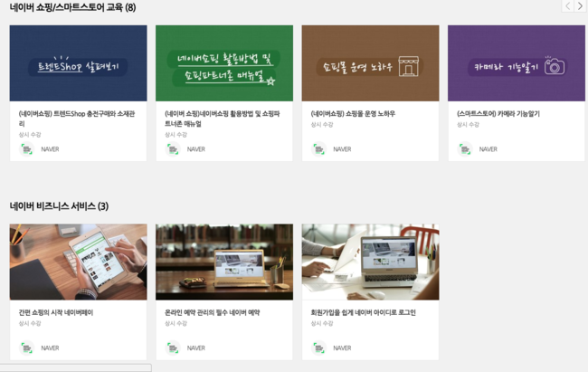Click the NAVER avatar icon on 트렌드Shop card
The image size is (588, 372).
coord(26,149)
